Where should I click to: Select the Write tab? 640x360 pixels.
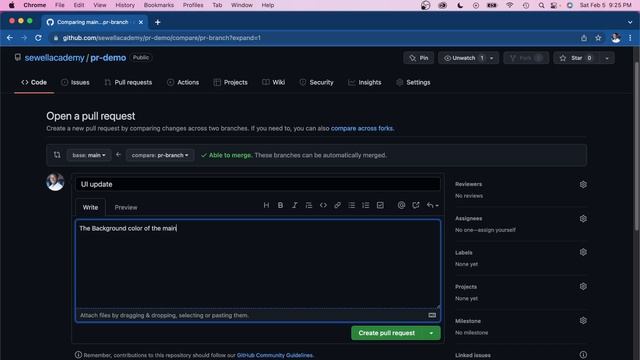90,207
